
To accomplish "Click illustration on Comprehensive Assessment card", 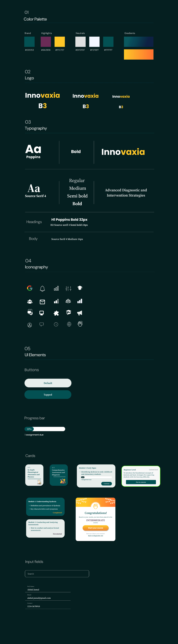I will pyautogui.click(x=63, y=481).
